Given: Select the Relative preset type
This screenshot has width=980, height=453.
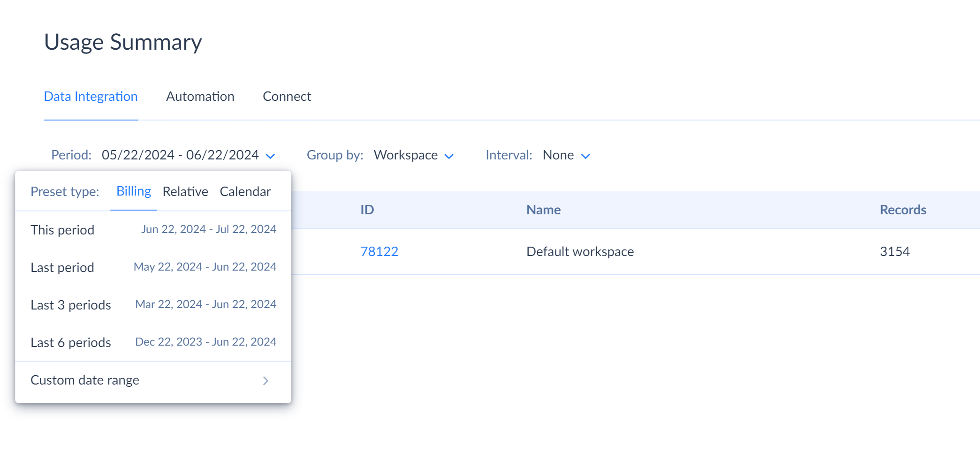Looking at the screenshot, I should tap(185, 191).
